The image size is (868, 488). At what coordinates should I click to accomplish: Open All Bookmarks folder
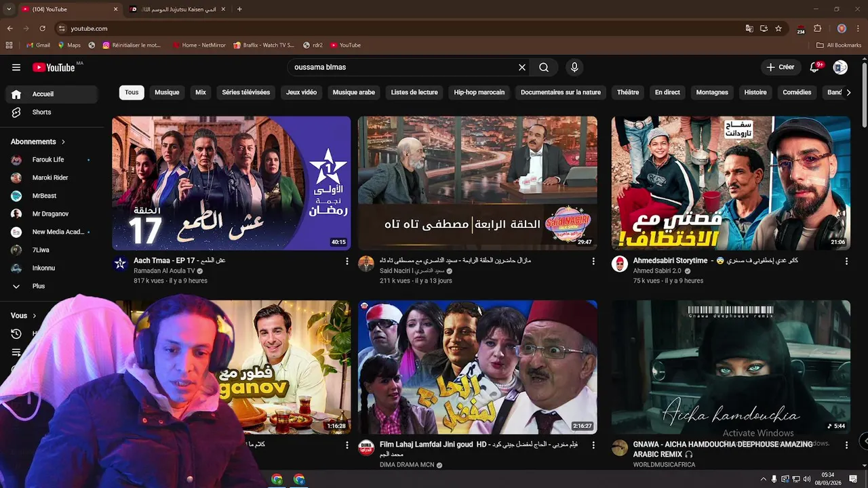coord(839,45)
